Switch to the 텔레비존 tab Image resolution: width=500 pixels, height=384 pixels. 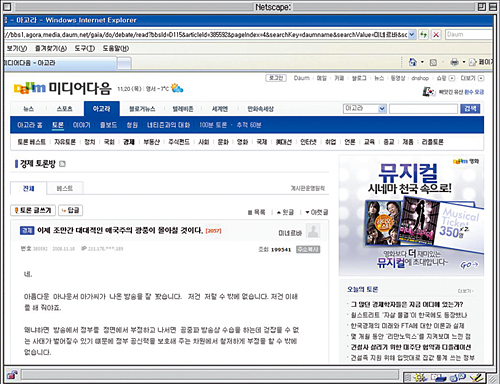pos(183,109)
